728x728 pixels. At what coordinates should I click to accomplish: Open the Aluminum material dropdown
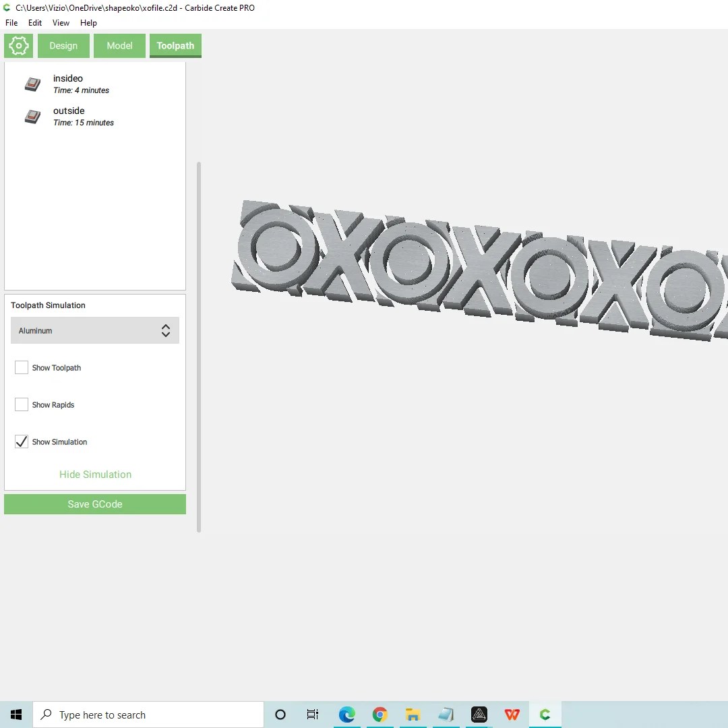tap(95, 330)
